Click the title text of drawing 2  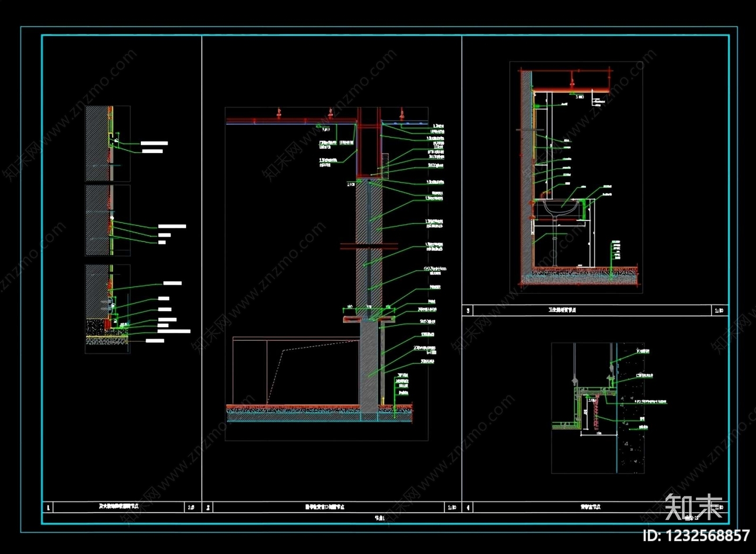(x=325, y=507)
